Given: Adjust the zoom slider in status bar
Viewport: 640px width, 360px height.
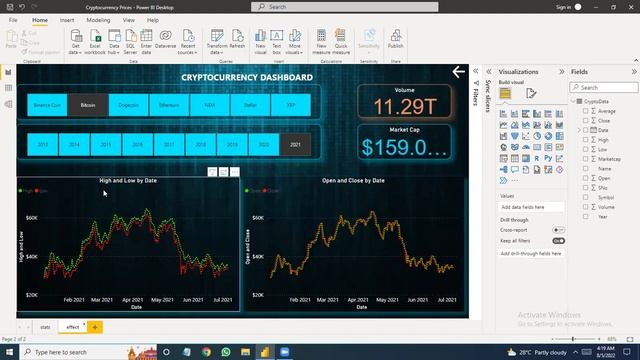Looking at the screenshot, I should point(573,339).
